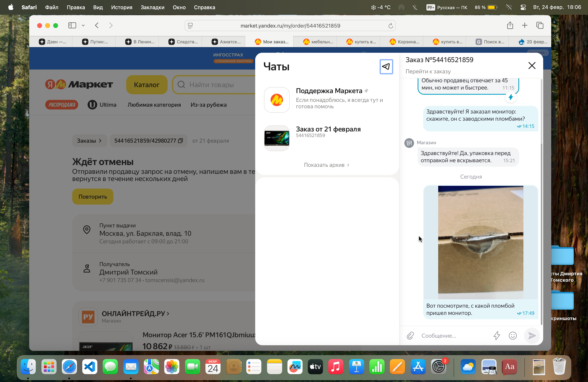Open the Закладки menu

152,7
